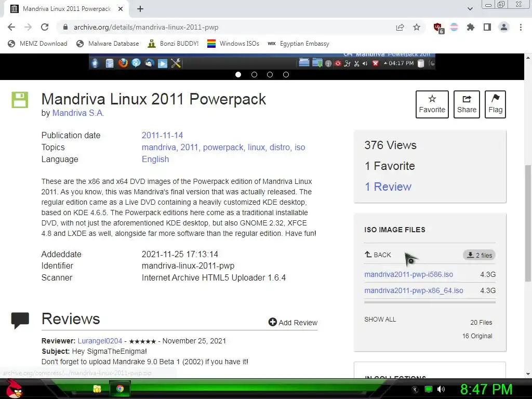Jump to the 1 Review link
Image resolution: width=532 pixels, height=399 pixels.
[388, 187]
